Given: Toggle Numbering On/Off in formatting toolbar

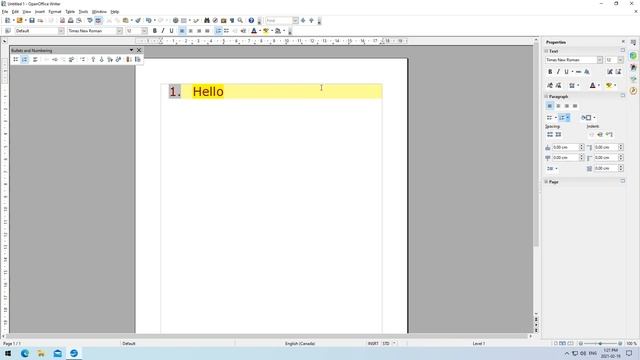Looking at the screenshot, I should point(218,31).
